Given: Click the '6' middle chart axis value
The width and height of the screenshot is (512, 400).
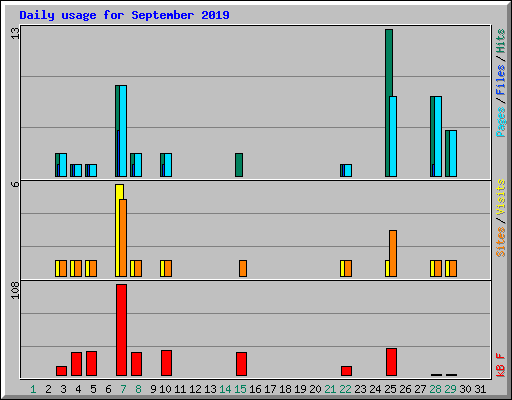Looking at the screenshot, I should point(15,184).
